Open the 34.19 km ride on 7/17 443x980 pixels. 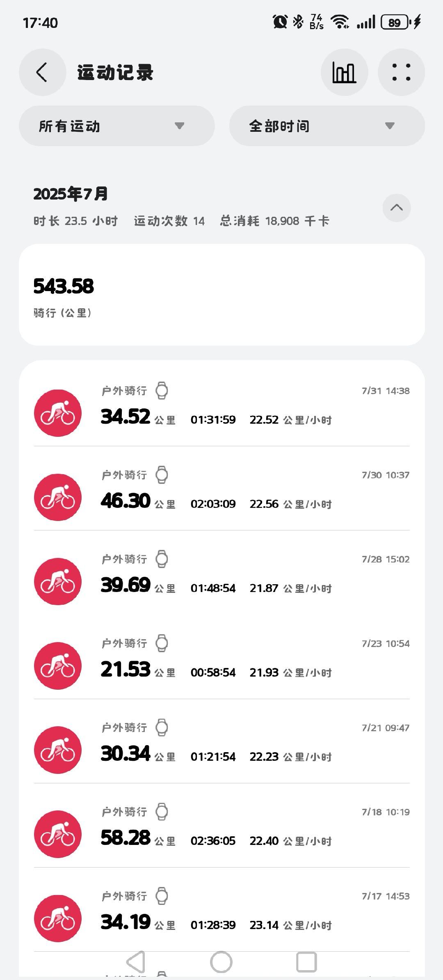pyautogui.click(x=222, y=909)
